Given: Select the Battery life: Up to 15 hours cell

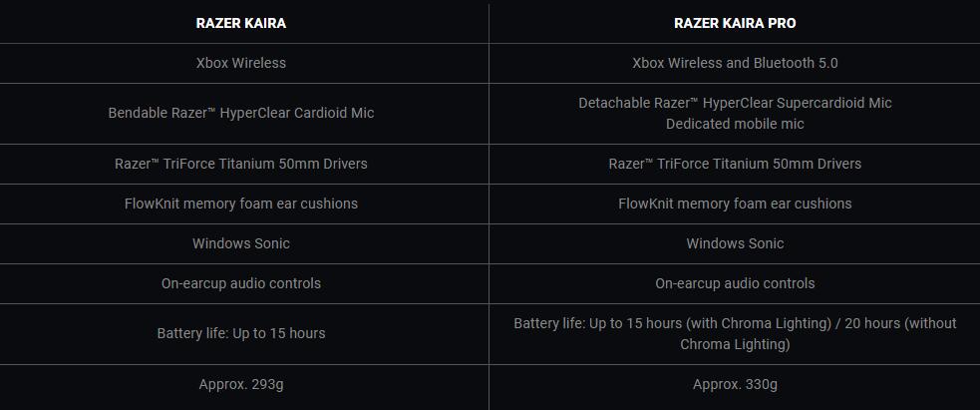Looking at the screenshot, I should click(x=241, y=333).
